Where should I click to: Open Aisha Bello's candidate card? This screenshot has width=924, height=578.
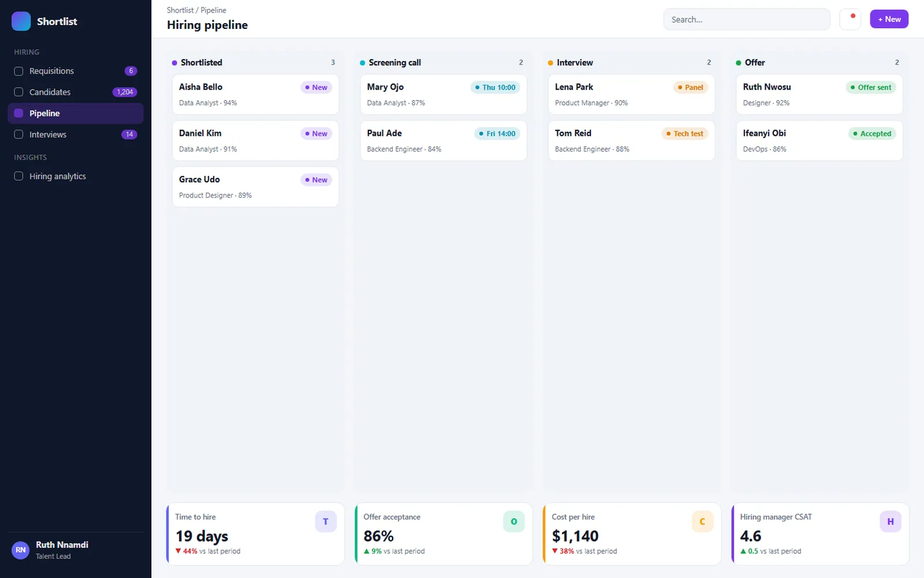point(255,94)
